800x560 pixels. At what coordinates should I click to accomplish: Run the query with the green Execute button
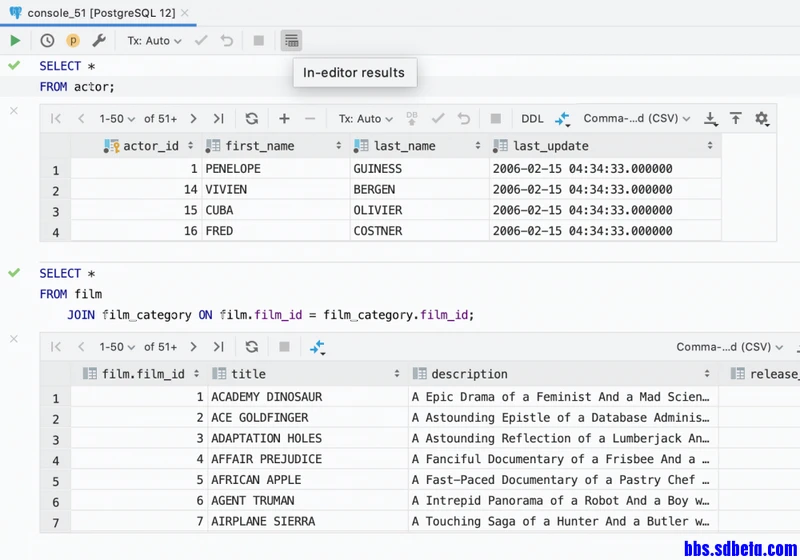[15, 40]
